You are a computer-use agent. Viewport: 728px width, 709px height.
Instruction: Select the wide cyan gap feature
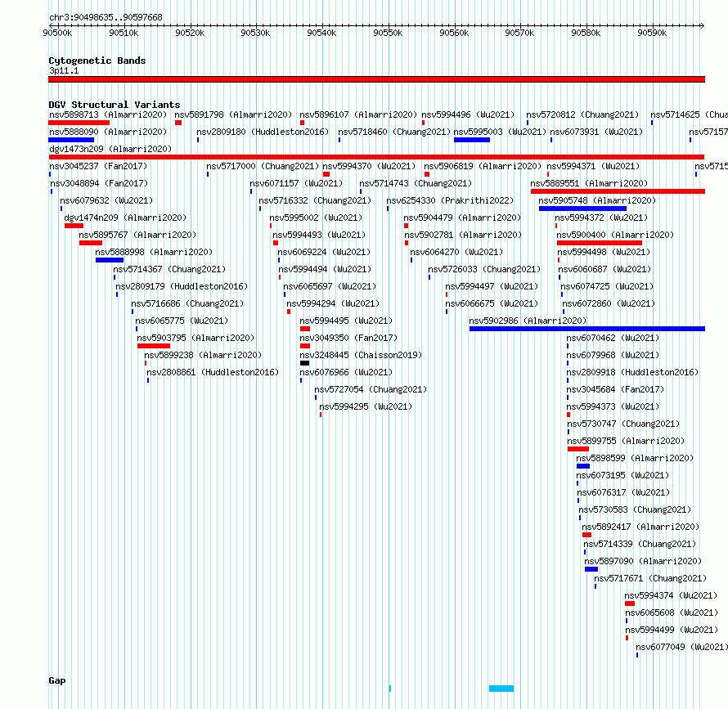(x=501, y=689)
